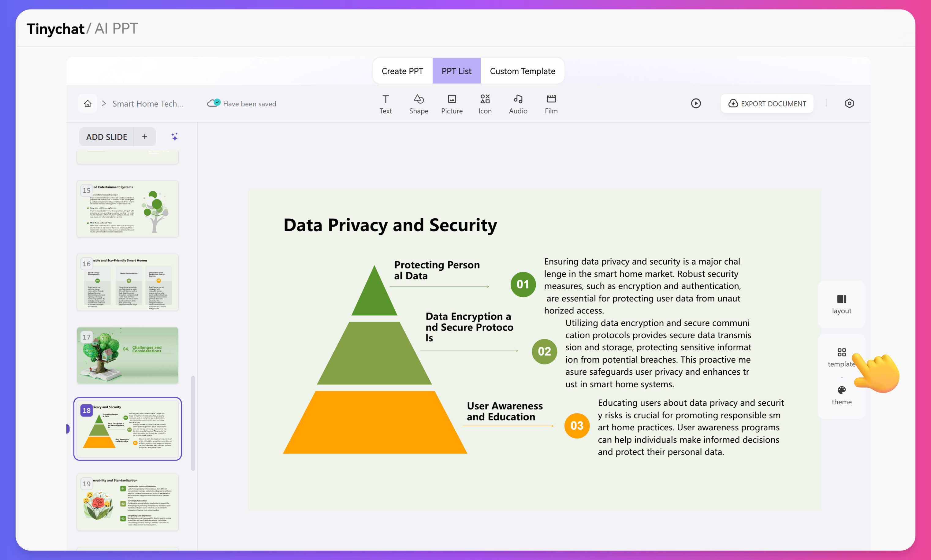Image resolution: width=931 pixels, height=560 pixels.
Task: Click the Data Encryption and Secure Protocols heading
Action: click(469, 327)
